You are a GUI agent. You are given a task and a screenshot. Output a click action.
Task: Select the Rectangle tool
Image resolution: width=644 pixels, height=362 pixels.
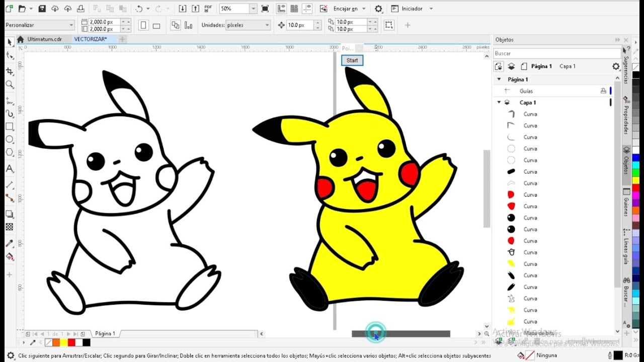[x=10, y=127]
